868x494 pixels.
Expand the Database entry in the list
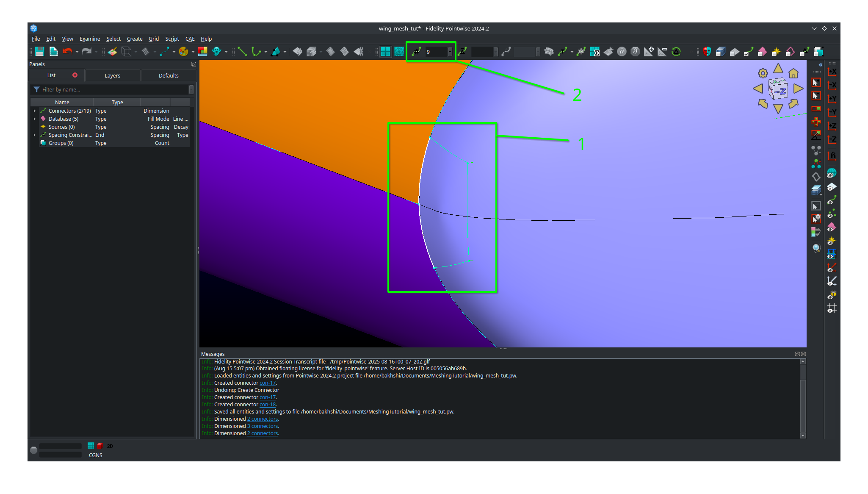pos(35,119)
